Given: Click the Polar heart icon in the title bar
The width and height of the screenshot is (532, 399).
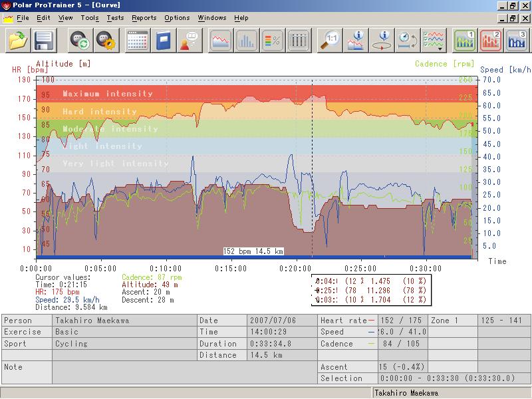Looking at the screenshot, I should click(x=6, y=5).
